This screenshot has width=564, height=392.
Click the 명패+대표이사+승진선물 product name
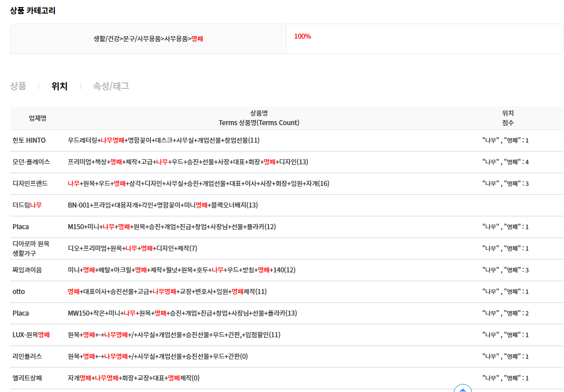coord(167,291)
